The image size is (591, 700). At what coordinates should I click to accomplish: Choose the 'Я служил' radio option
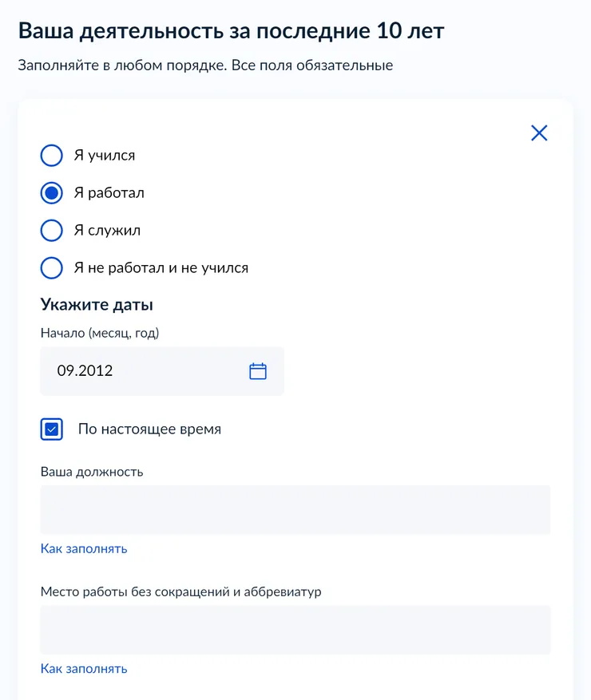click(x=52, y=231)
